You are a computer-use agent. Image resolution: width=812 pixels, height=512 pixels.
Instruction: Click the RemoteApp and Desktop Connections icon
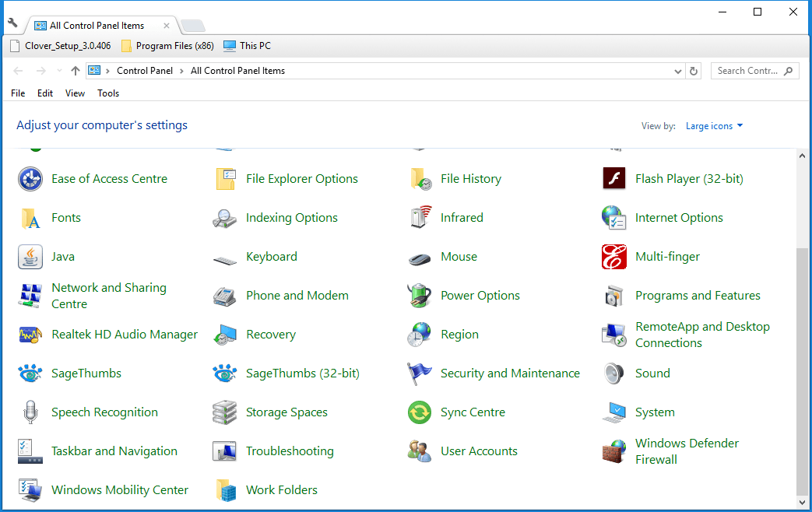point(614,335)
